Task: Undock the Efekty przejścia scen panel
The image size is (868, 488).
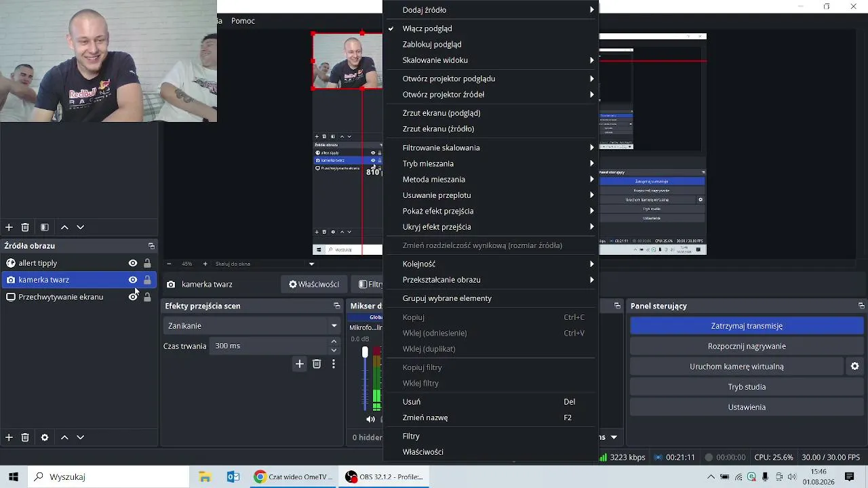Action: tap(337, 306)
